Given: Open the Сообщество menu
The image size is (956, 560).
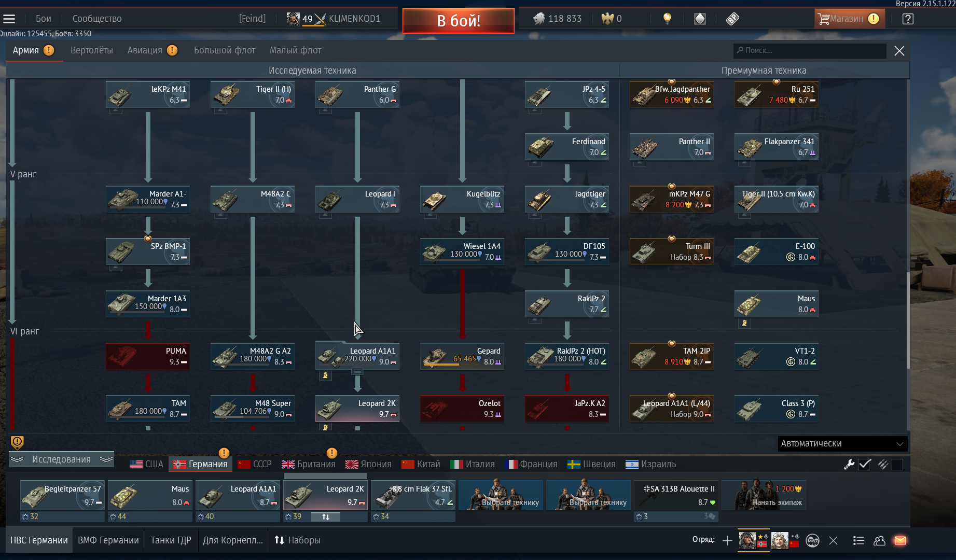Looking at the screenshot, I should tap(97, 19).
